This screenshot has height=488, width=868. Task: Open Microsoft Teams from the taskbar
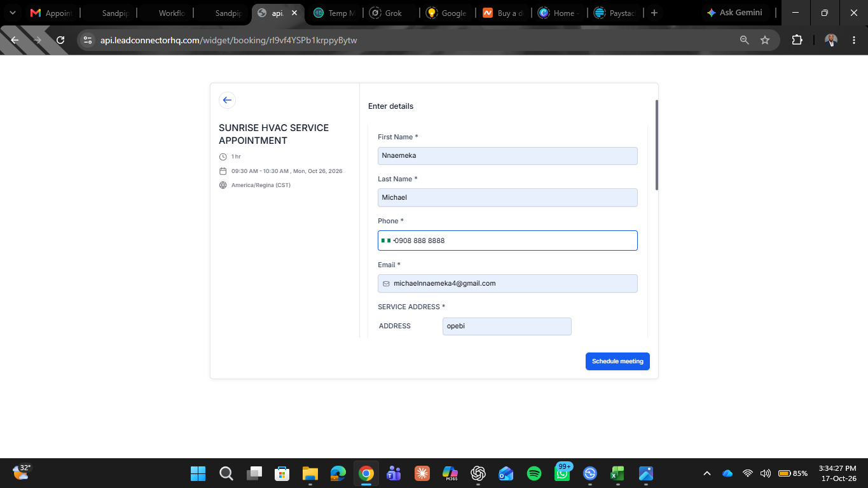(394, 473)
